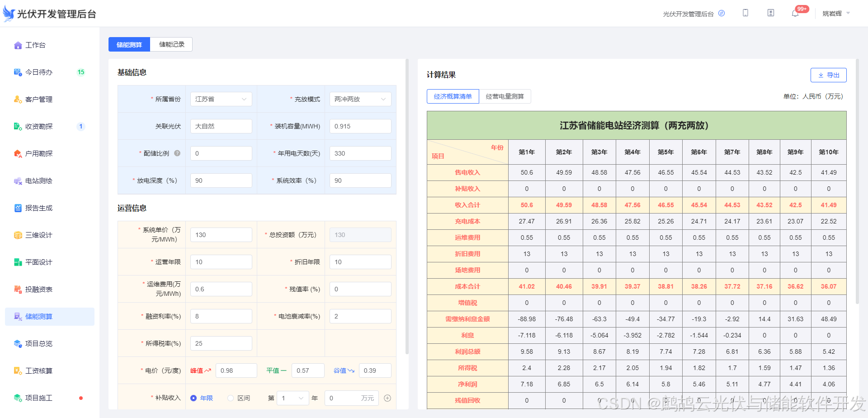
Task: Click the 平值 price input showing 0.57
Action: 308,370
